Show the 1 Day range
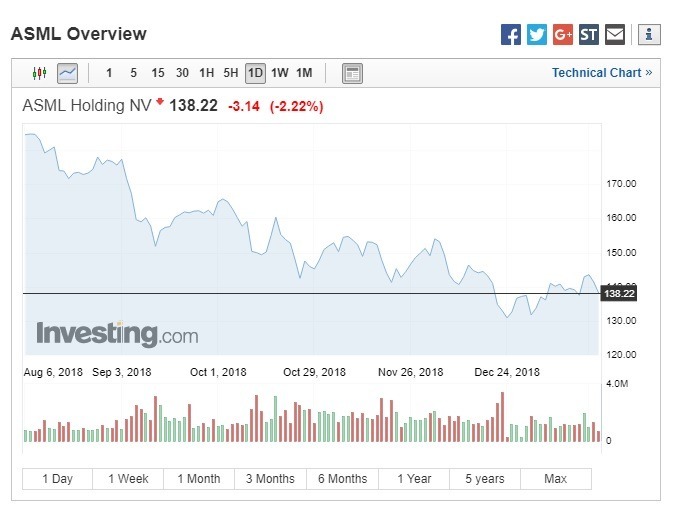675x508 pixels. click(57, 479)
